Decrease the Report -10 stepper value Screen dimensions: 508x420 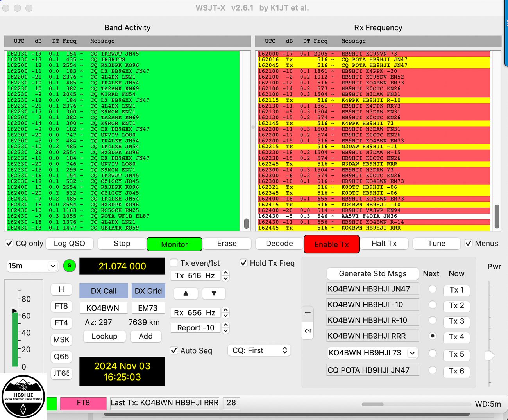[225, 330]
